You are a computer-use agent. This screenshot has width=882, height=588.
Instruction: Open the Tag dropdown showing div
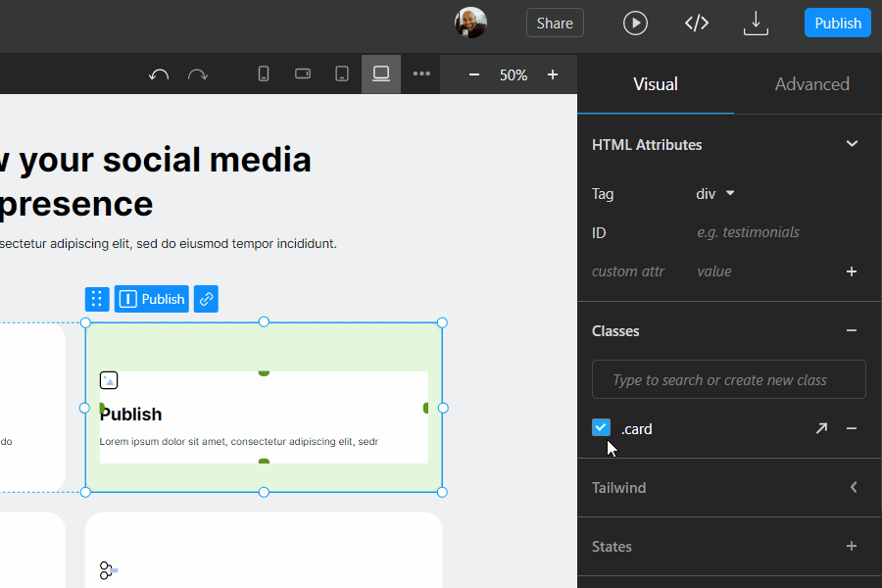coord(715,194)
